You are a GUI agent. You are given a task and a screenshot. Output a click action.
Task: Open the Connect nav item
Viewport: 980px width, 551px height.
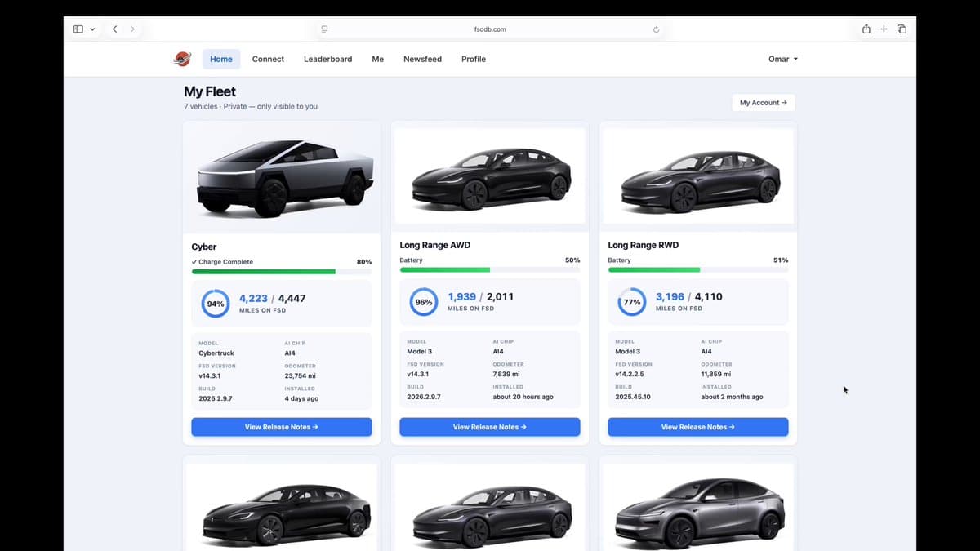coord(268,59)
